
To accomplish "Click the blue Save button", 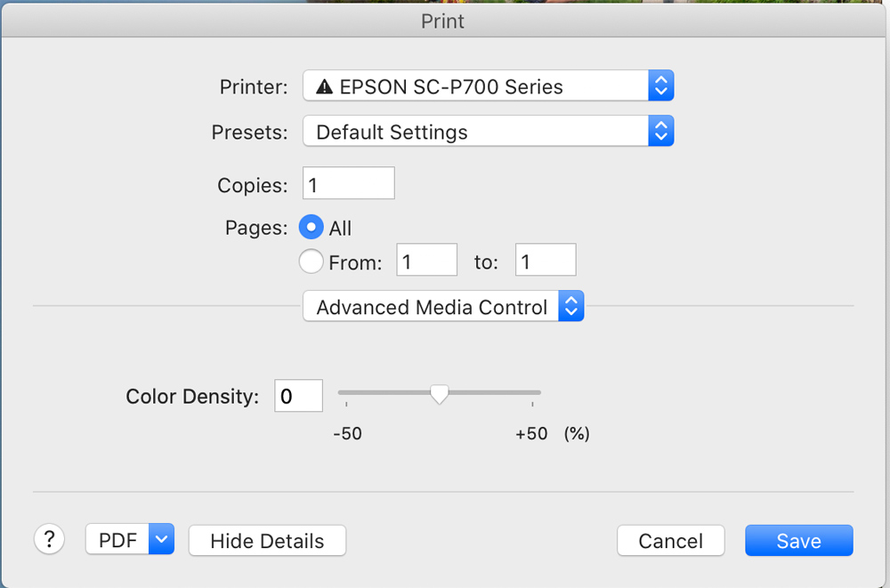I will 798,540.
